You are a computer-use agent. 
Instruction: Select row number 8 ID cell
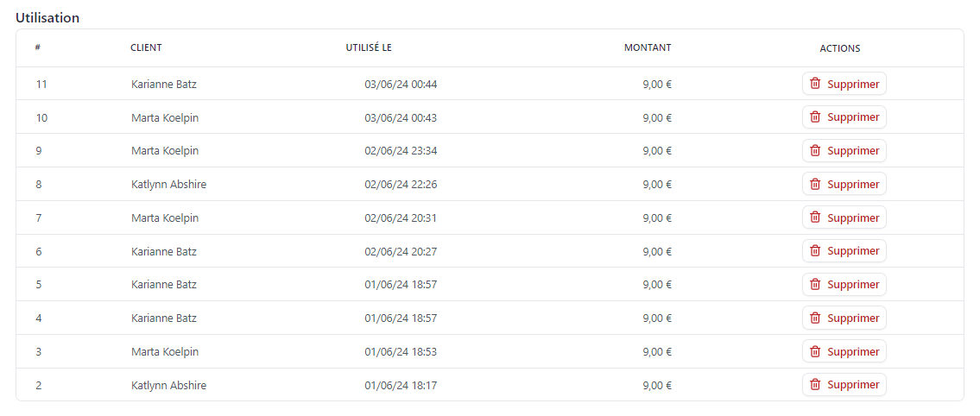39,185
